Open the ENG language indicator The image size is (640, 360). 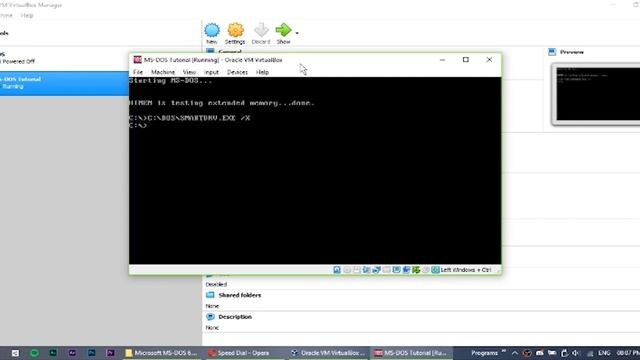pyautogui.click(x=604, y=353)
